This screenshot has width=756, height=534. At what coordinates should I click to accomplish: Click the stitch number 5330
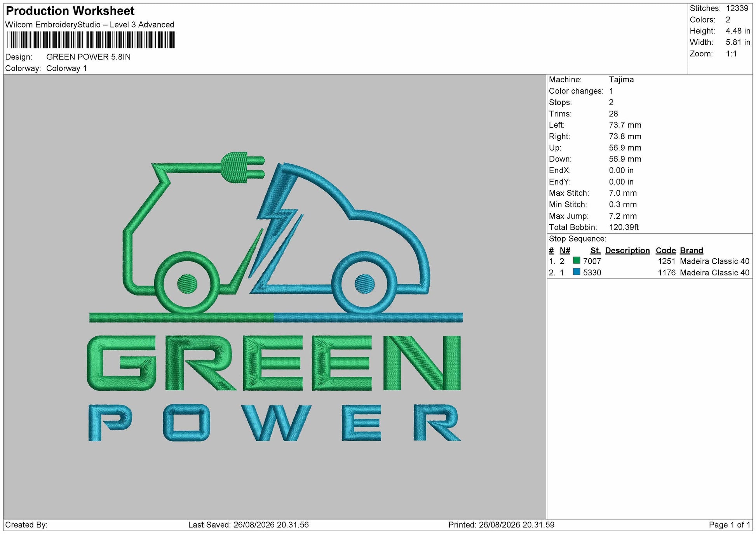592,273
